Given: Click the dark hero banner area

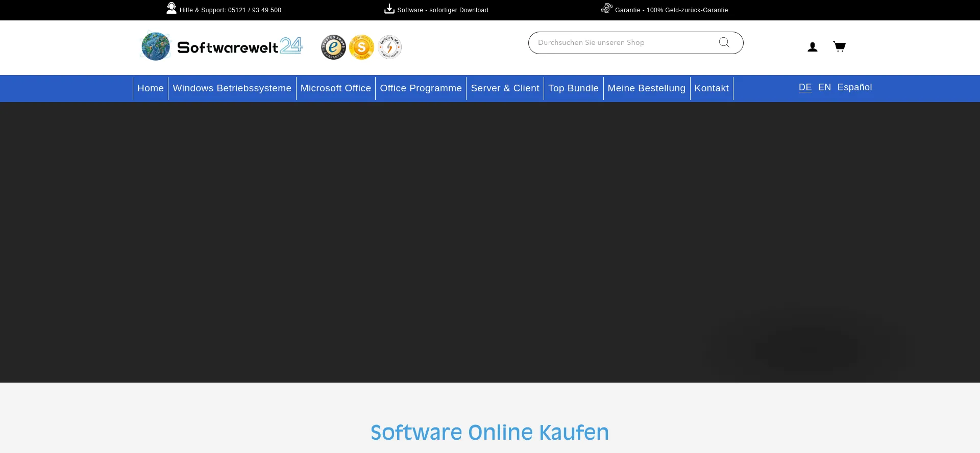Looking at the screenshot, I should click(x=490, y=242).
